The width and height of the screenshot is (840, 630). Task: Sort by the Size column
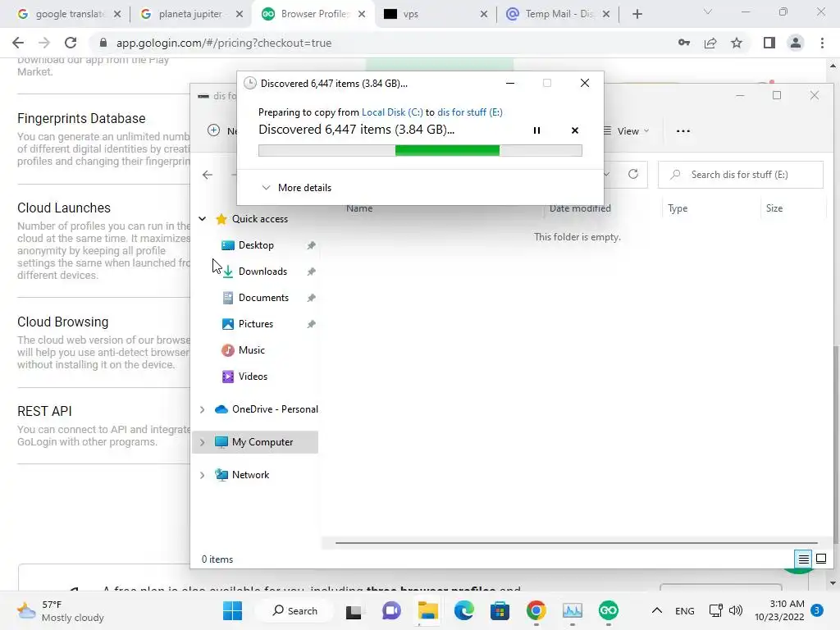(x=774, y=208)
